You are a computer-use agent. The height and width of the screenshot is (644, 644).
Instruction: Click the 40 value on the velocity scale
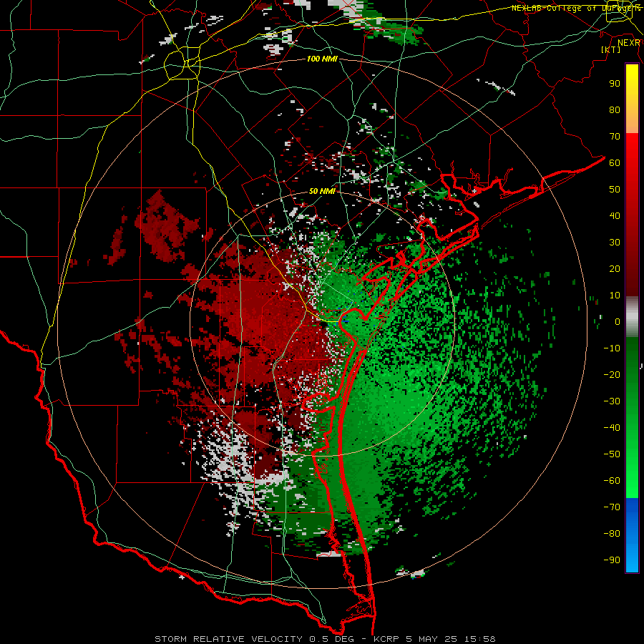[615, 215]
